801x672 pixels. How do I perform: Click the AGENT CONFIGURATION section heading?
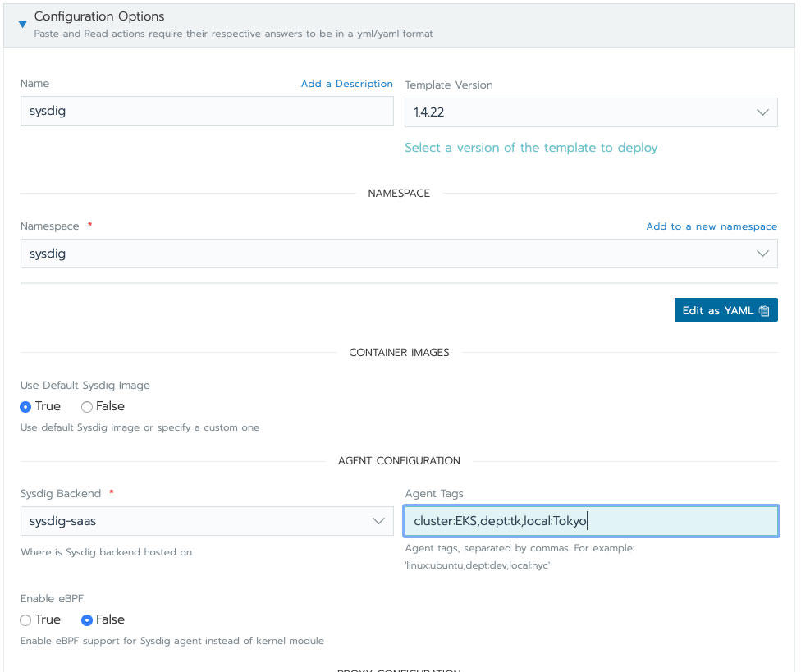coord(399,460)
